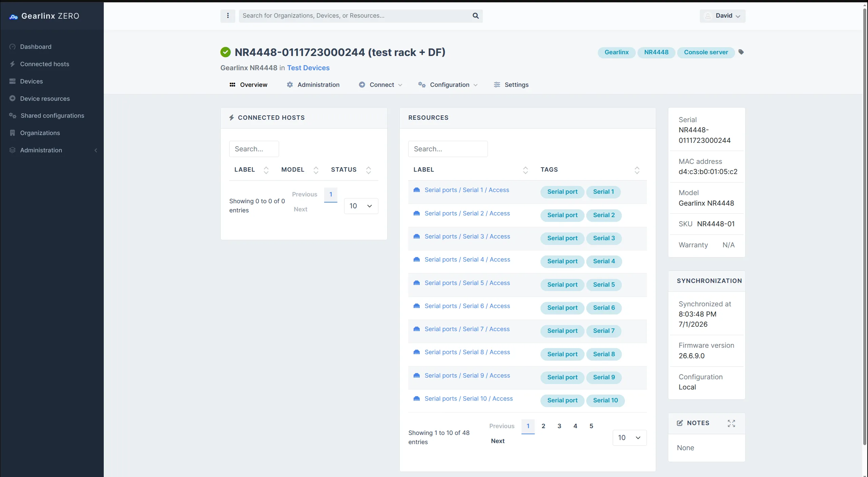Open Shared configurations from the sidebar
Screen dimensions: 868x477
(x=52, y=116)
